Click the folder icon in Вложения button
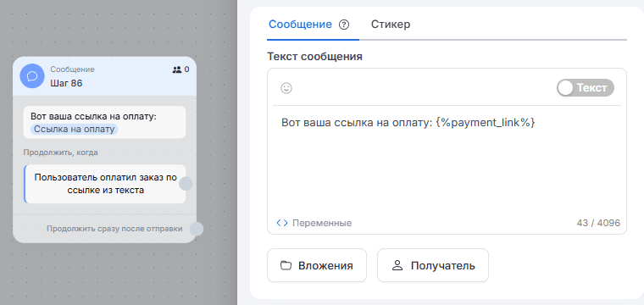The height and width of the screenshot is (305, 644). (x=286, y=265)
